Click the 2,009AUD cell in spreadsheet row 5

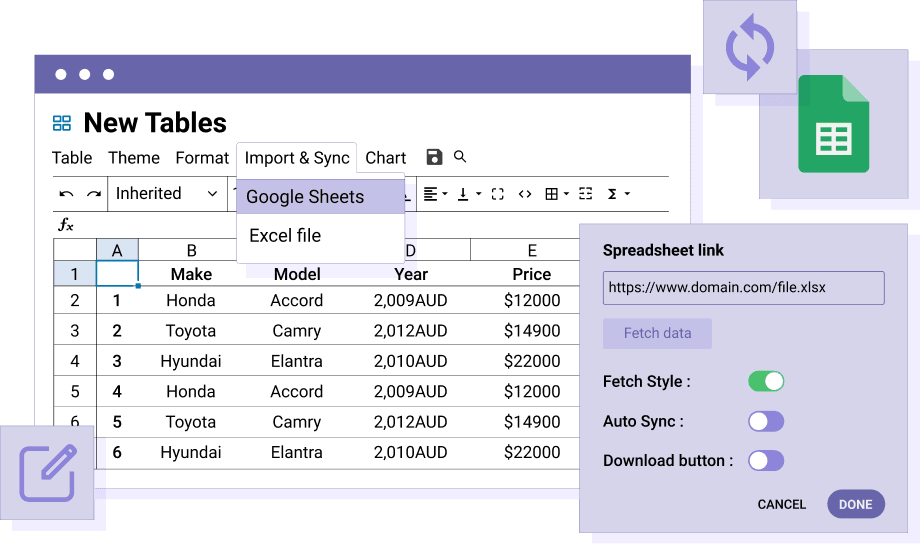[x=411, y=391]
